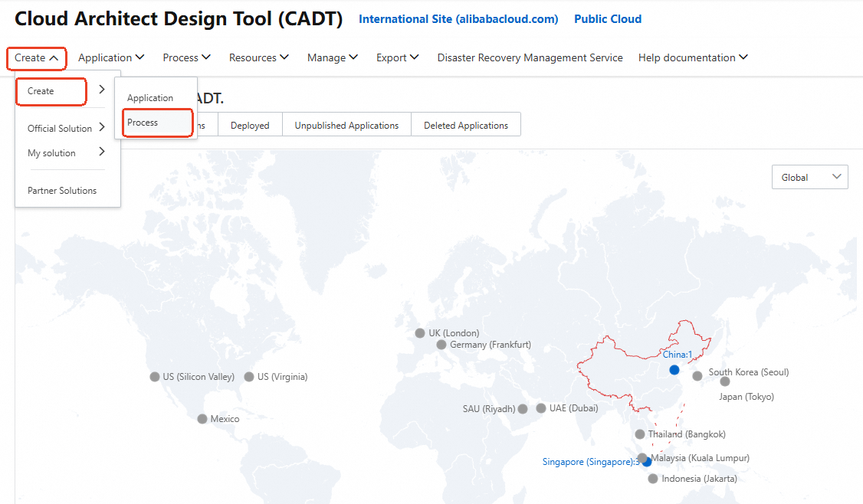
Task: Click the Singapore (Singapore):3 map marker
Action: pyautogui.click(x=647, y=462)
